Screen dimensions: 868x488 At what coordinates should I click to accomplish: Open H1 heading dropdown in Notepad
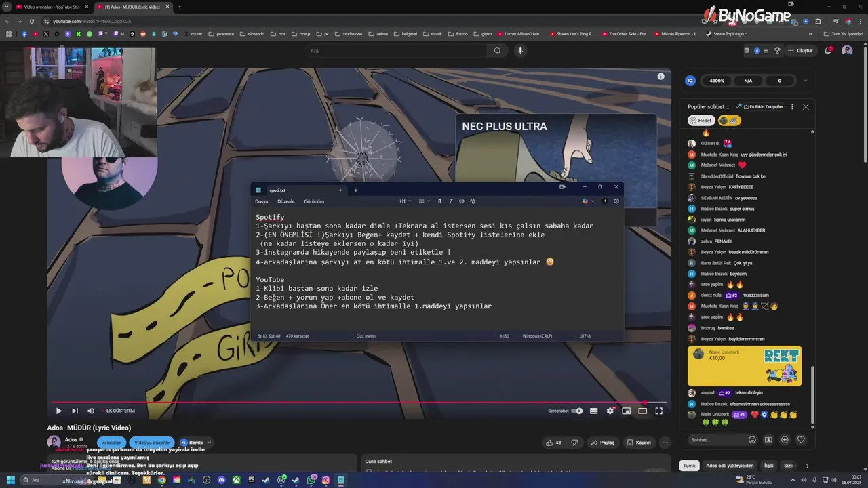click(x=405, y=201)
